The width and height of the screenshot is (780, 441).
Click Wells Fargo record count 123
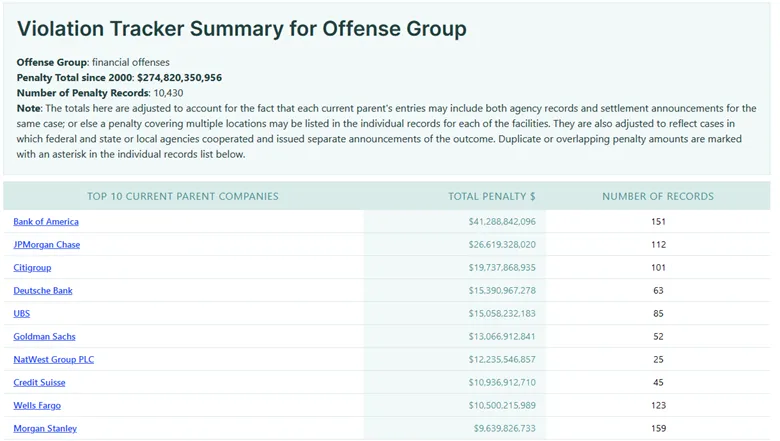[658, 405]
